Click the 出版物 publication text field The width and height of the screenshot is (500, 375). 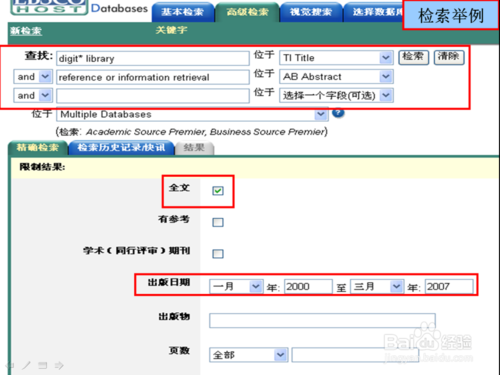(322, 320)
